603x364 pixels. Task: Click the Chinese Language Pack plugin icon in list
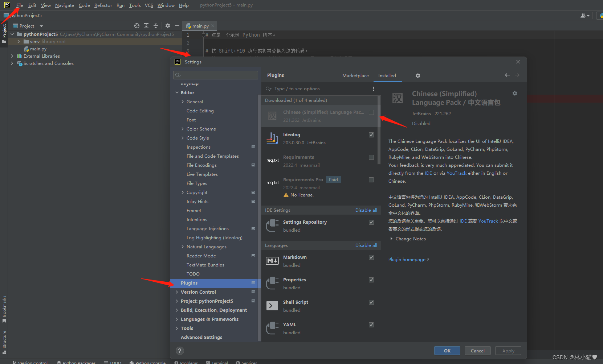pos(272,116)
